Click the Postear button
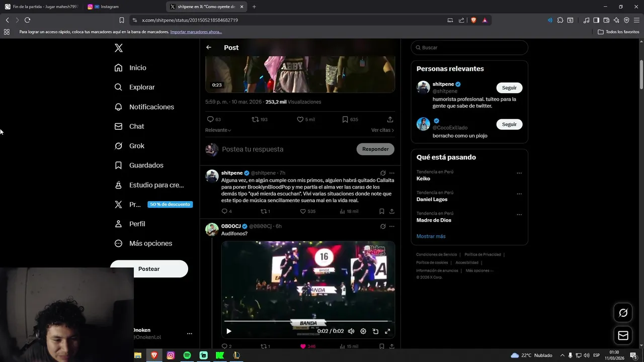The height and width of the screenshot is (362, 644). click(149, 268)
